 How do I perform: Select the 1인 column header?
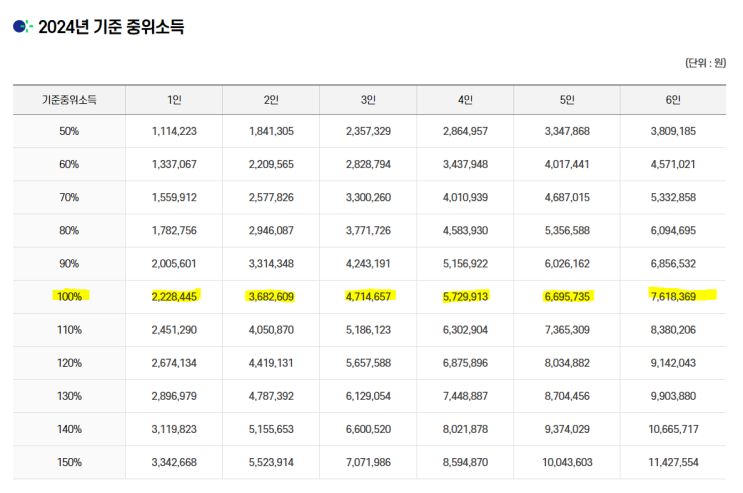coord(174,100)
